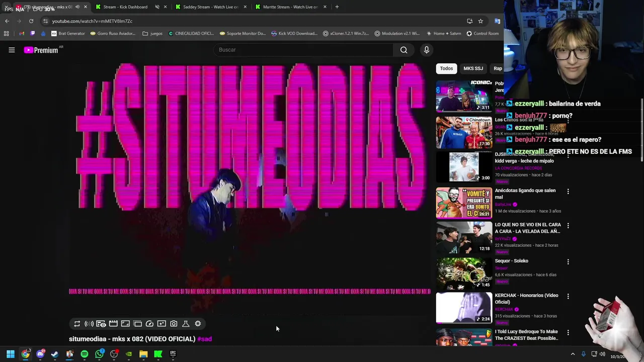Screen dimensions: 644x362
Task: Open KERCHAK - Honorarios video
Action: tap(527, 299)
